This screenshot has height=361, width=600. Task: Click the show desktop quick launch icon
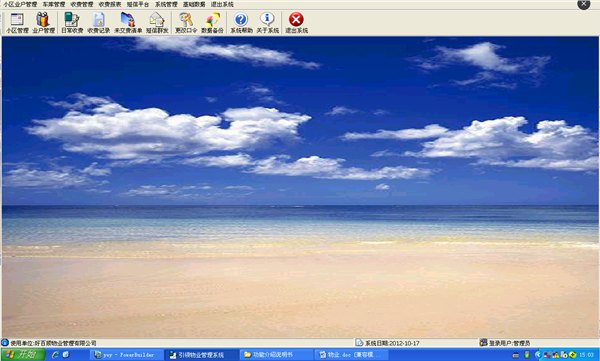[x=65, y=355]
